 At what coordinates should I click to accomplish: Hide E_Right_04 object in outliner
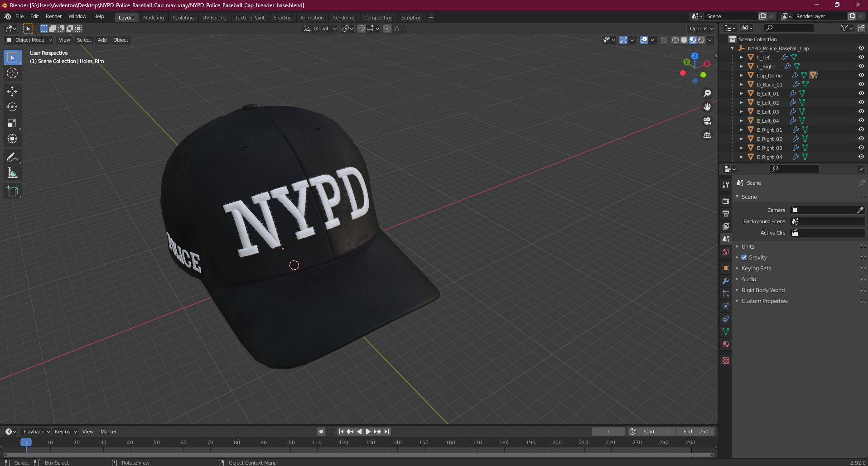tap(861, 157)
